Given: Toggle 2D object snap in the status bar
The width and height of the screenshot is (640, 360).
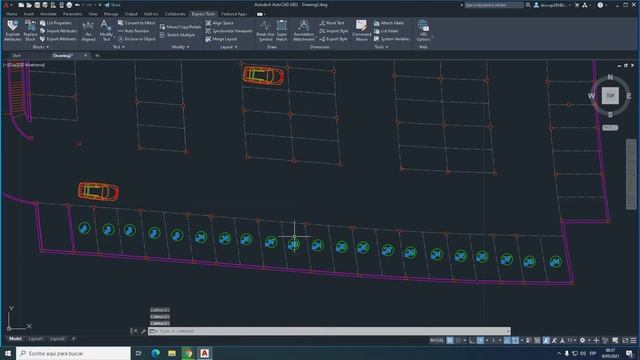Looking at the screenshot, I should point(516,340).
